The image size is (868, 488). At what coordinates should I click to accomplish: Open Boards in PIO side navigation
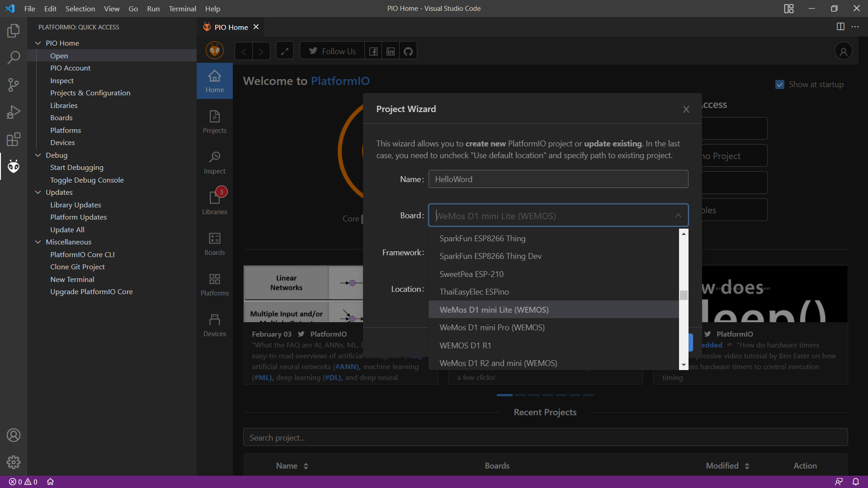point(215,244)
